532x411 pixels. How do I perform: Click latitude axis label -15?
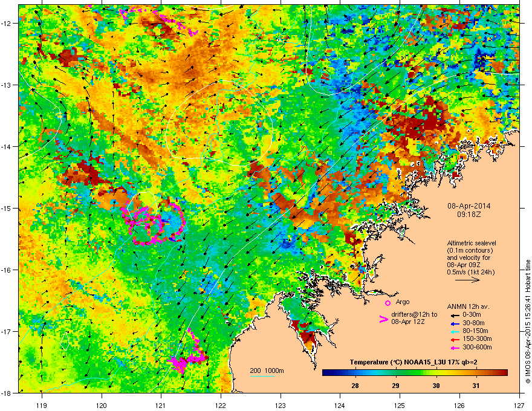7,208
